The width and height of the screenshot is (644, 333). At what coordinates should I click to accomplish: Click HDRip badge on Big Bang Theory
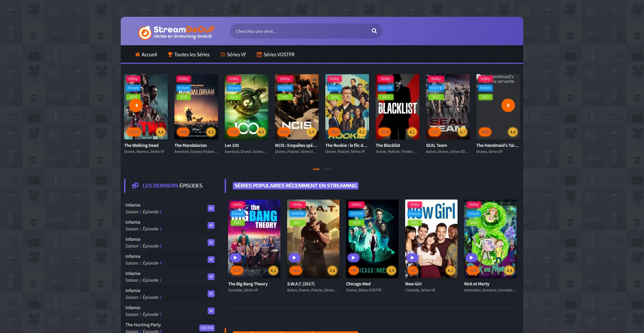point(237,205)
